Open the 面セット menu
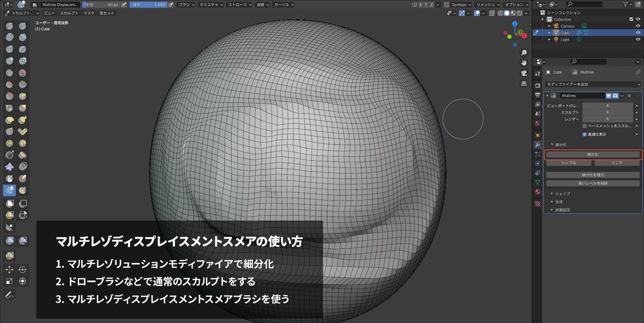Viewport: 644px width, 323px height. coord(106,12)
